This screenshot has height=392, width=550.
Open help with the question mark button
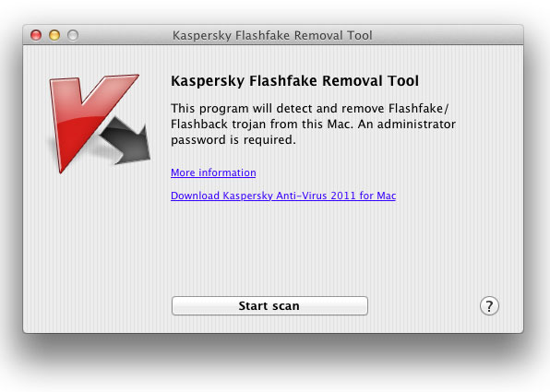click(489, 306)
